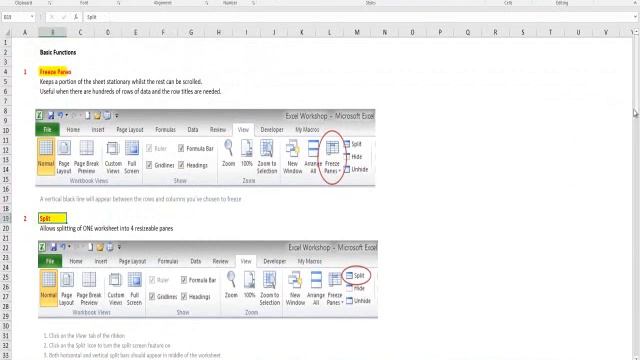Select row 2 header
Viewport: 640px width, 360px height.
pyautogui.click(x=6, y=52)
